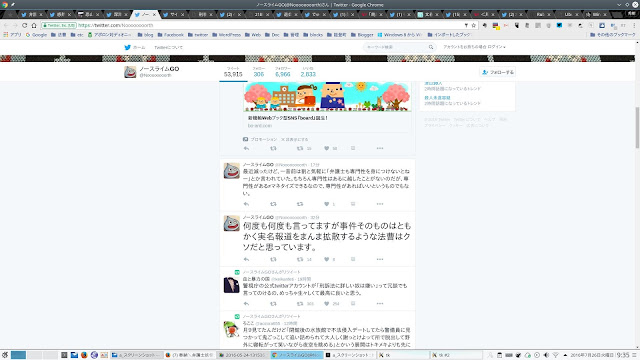Viewport: 640px width, 360px height.
Task: Open the アプリ apps shortcut in bookmarks bar
Action: 12,35
